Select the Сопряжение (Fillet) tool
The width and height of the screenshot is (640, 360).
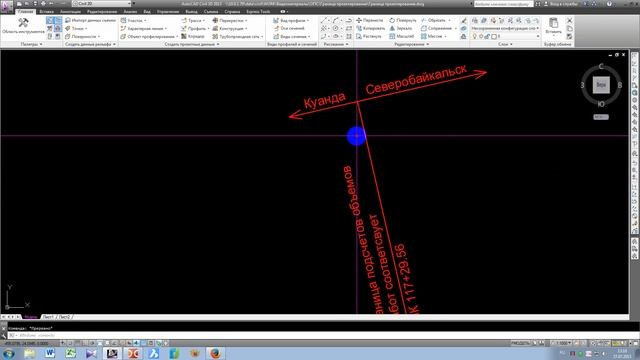coord(439,28)
